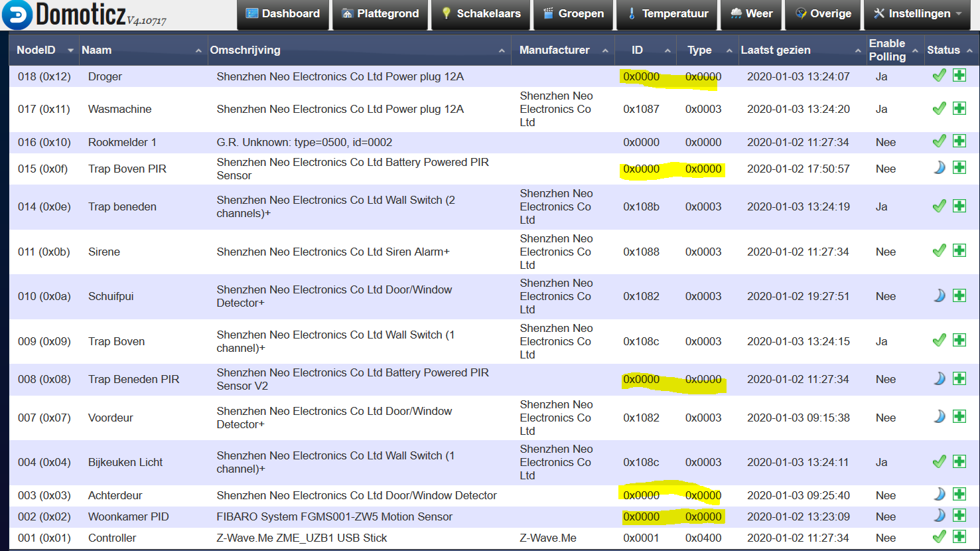Viewport: 980px width, 551px height.
Task: Sort by Type column header
Action: pyautogui.click(x=707, y=50)
